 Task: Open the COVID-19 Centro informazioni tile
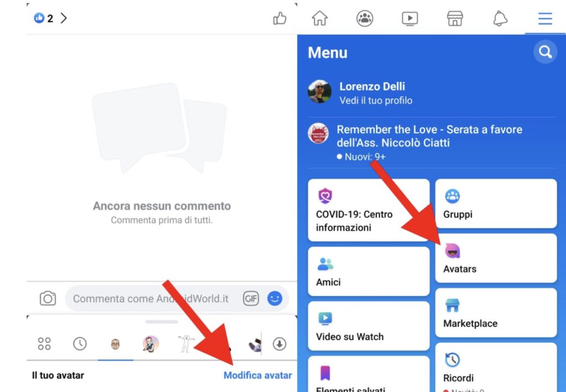[369, 210]
